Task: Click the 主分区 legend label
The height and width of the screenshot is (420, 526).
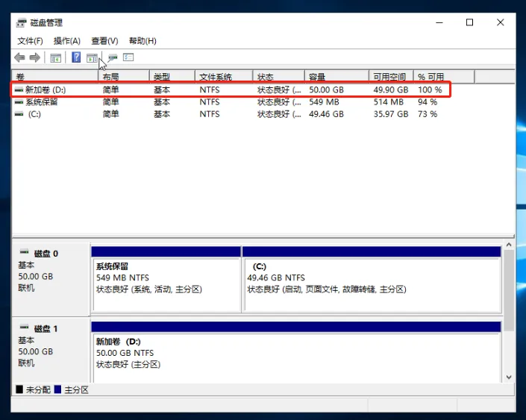Action: pyautogui.click(x=76, y=390)
